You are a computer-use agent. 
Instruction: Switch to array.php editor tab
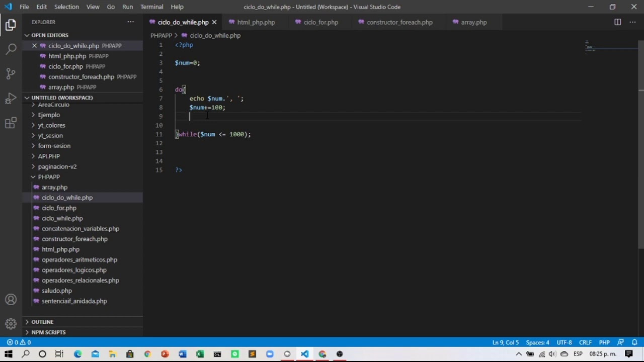[x=474, y=22]
